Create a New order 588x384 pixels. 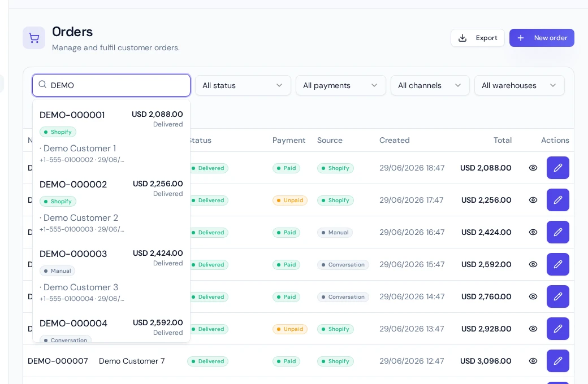point(542,38)
